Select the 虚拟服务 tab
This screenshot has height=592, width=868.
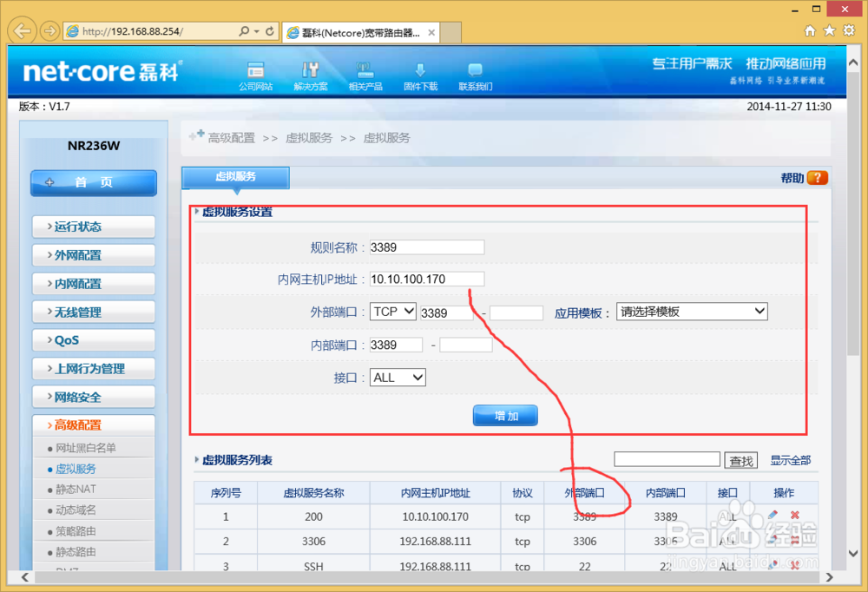tap(235, 177)
